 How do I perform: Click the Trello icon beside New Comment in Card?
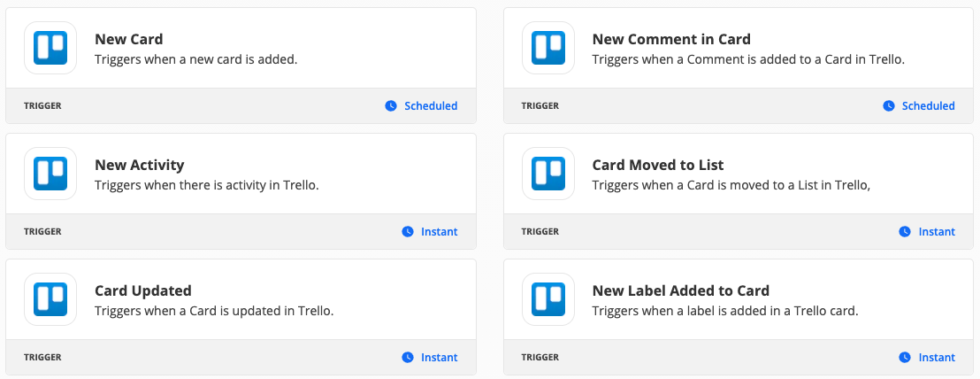point(548,48)
